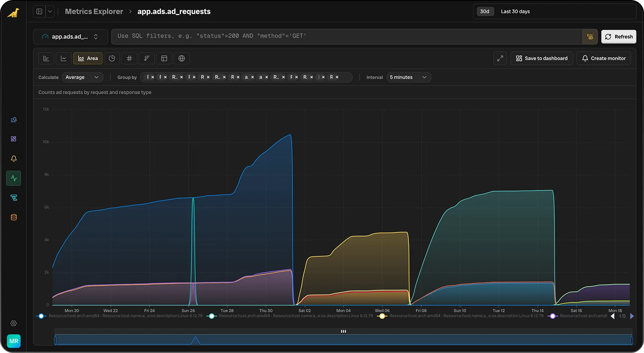Switch to geo map globe view
The width and height of the screenshot is (644, 353).
(x=181, y=59)
